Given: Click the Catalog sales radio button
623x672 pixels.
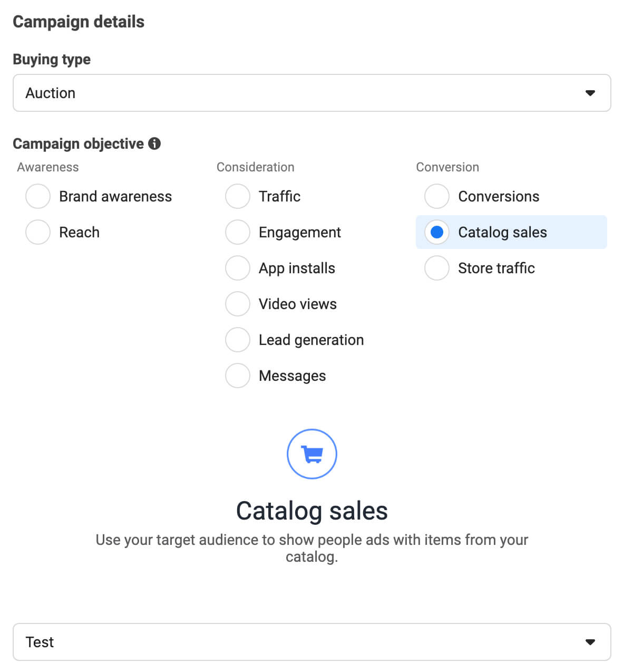Looking at the screenshot, I should [x=437, y=232].
